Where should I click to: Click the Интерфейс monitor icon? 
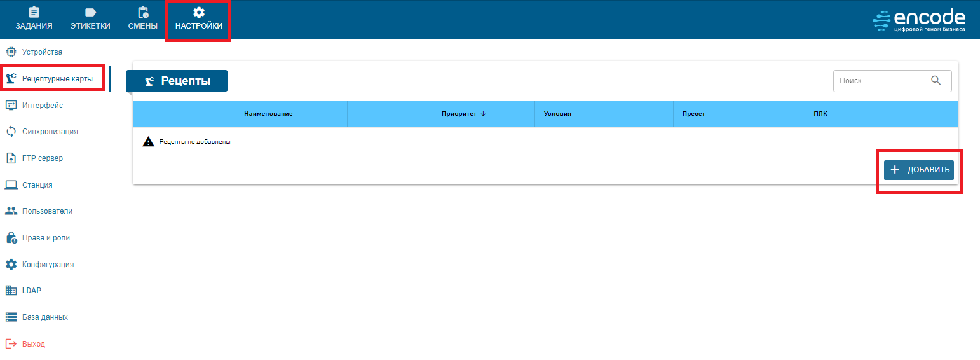pos(11,105)
